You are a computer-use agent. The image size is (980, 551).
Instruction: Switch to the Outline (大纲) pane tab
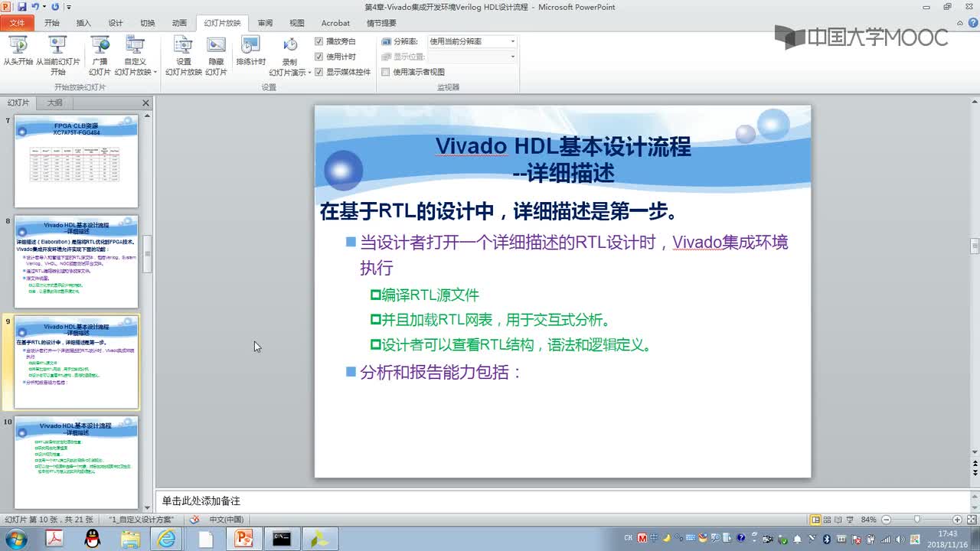tap(55, 103)
